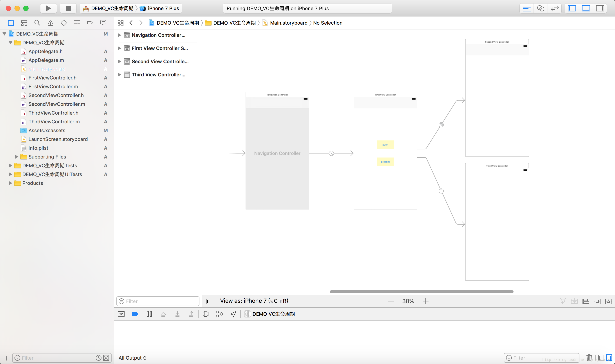Expand the Third View Controller scene

[x=119, y=75]
